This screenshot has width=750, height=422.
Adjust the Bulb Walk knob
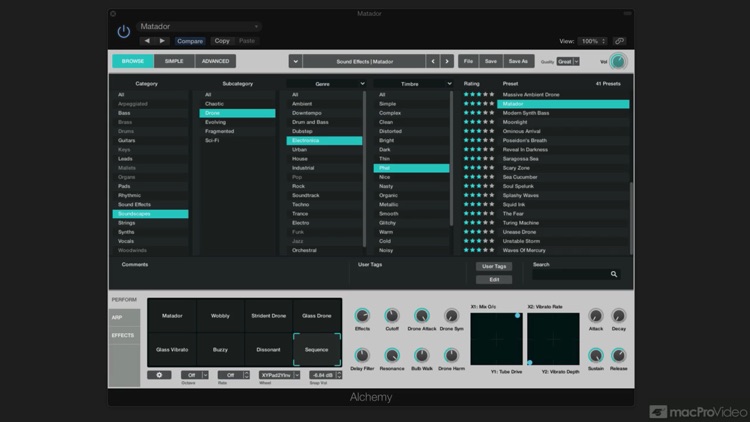[421, 355]
